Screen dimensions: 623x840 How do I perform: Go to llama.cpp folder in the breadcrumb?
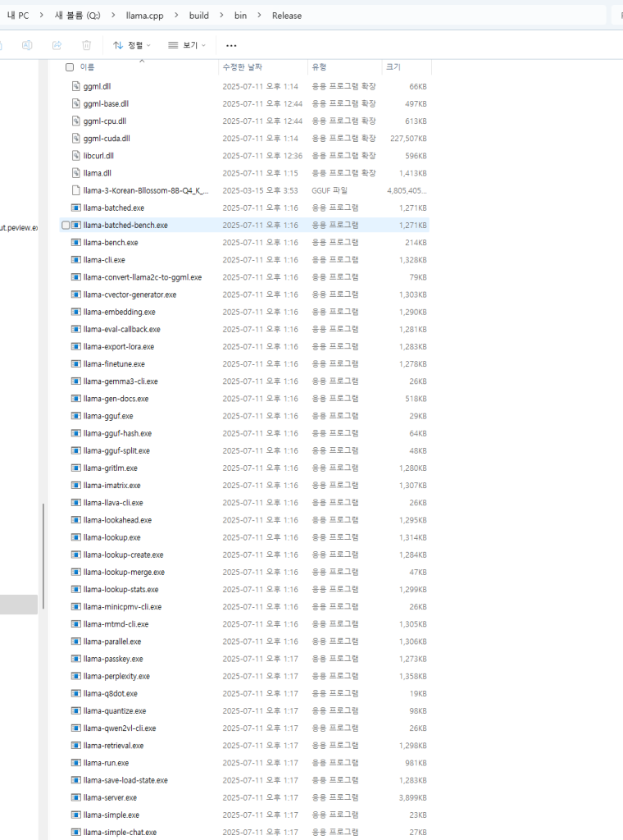pos(144,16)
